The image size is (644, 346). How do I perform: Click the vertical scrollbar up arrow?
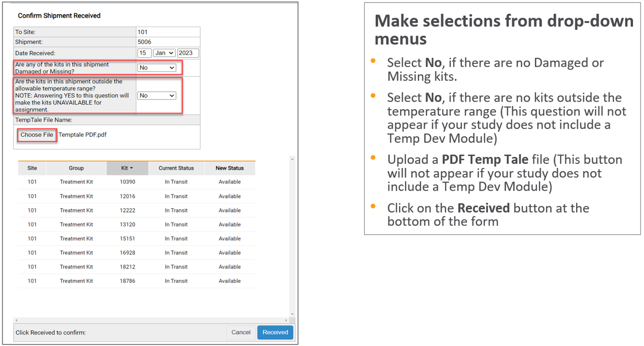[291, 159]
